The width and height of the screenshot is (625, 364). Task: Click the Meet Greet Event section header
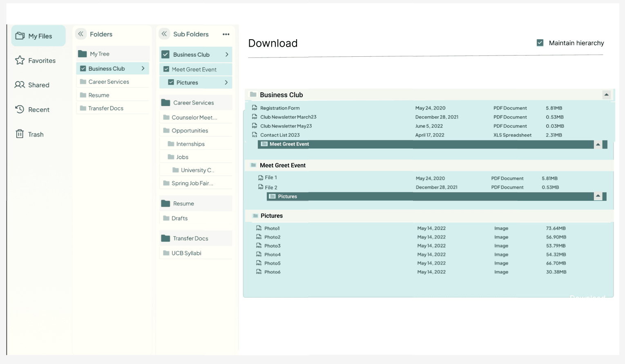pos(429,165)
